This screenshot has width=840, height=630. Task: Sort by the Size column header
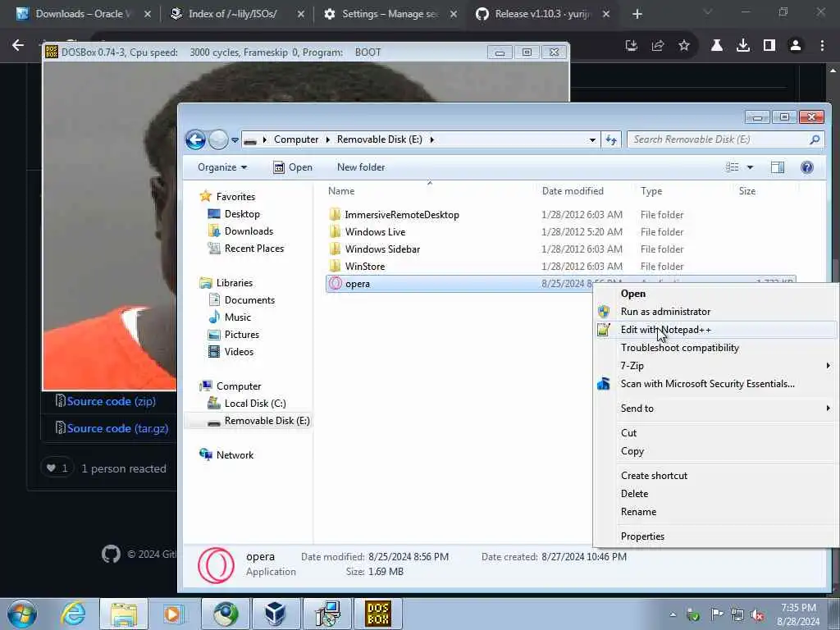point(746,190)
